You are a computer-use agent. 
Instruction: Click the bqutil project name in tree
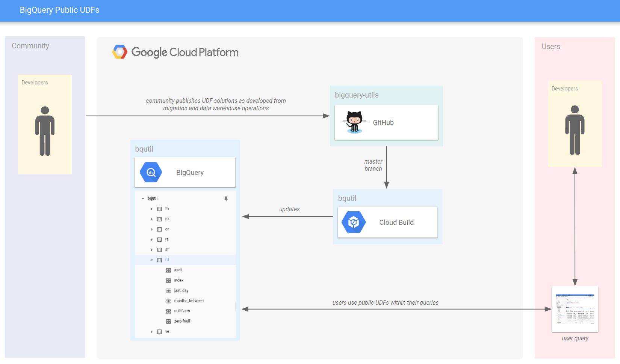153,199
